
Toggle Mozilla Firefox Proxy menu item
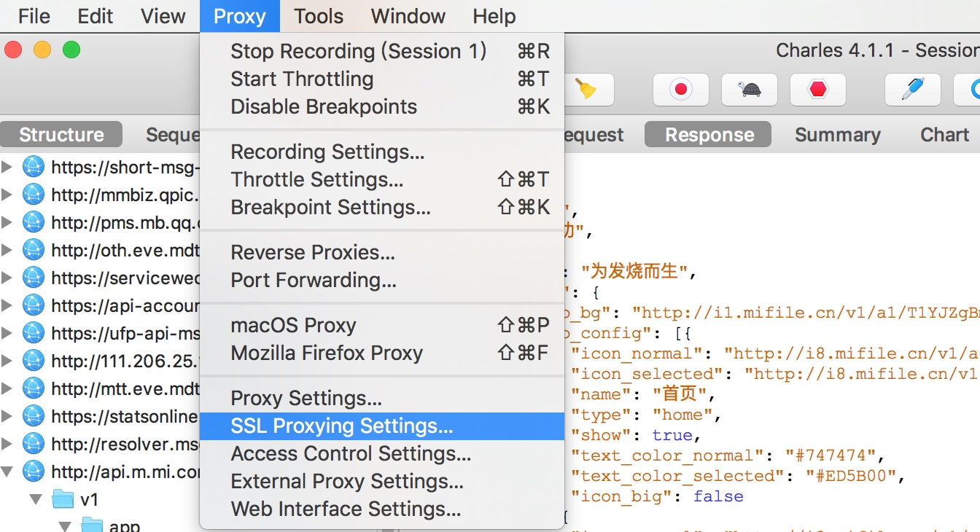[382, 353]
